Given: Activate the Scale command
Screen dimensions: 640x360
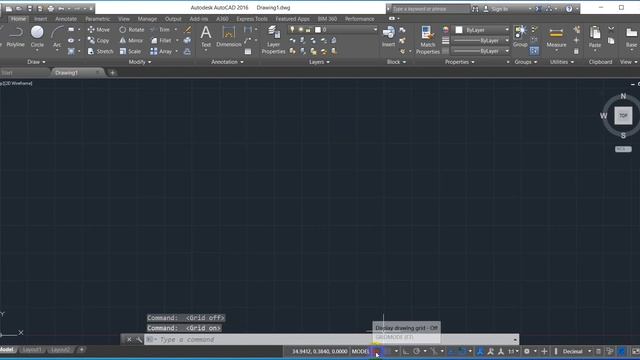Looking at the screenshot, I should pyautogui.click(x=130, y=51).
